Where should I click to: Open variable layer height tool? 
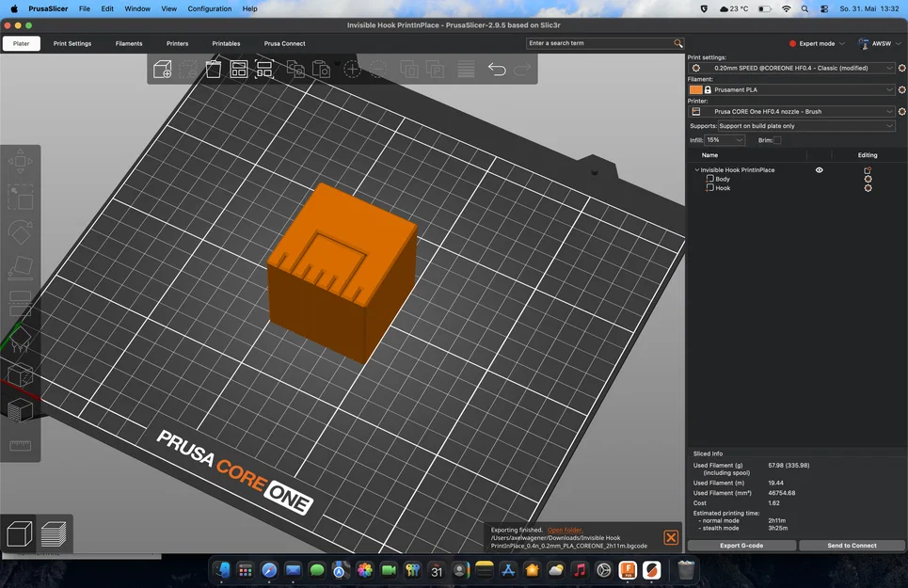click(x=466, y=70)
